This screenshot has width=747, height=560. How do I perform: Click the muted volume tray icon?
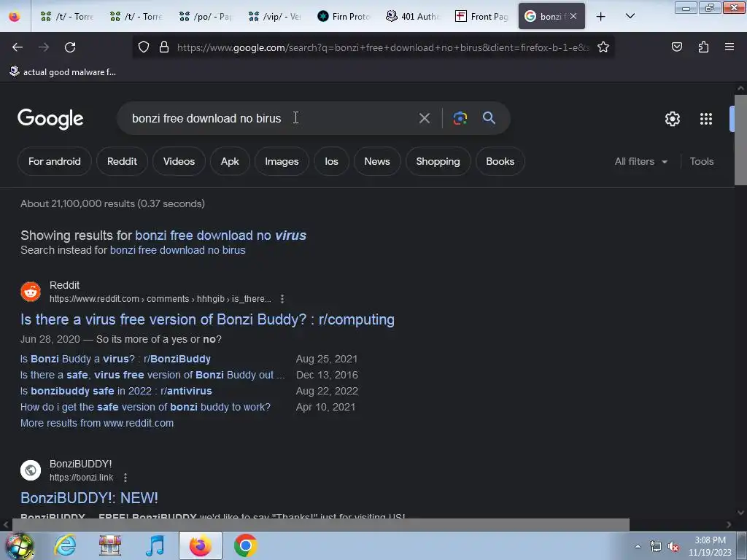[x=673, y=547]
